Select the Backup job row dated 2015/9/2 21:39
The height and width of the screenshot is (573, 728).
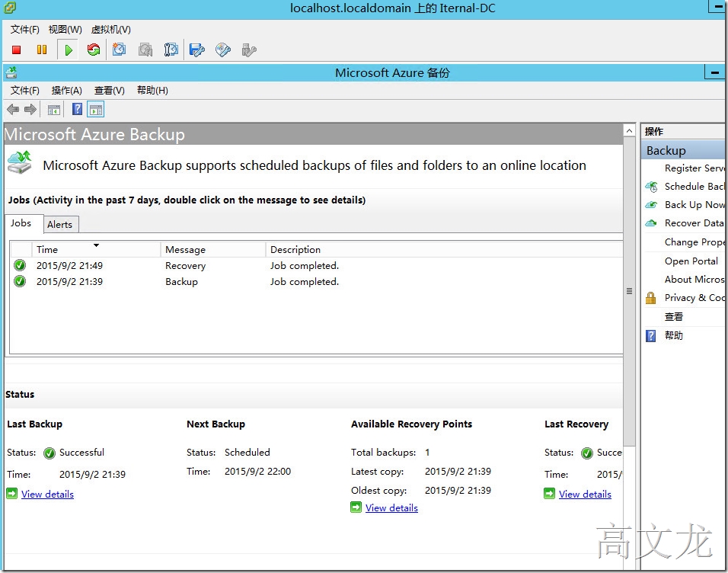pyautogui.click(x=317, y=281)
